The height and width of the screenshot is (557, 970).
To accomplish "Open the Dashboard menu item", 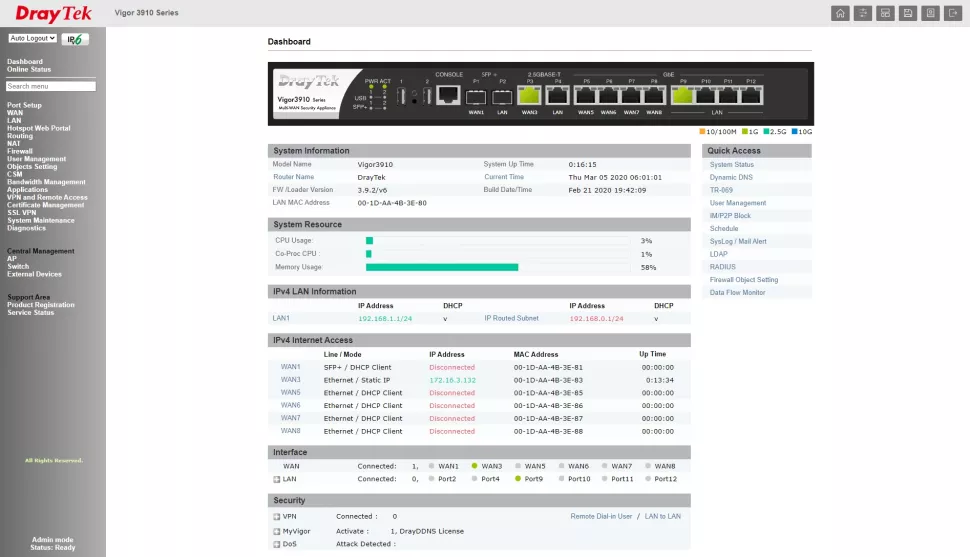I will 25,62.
